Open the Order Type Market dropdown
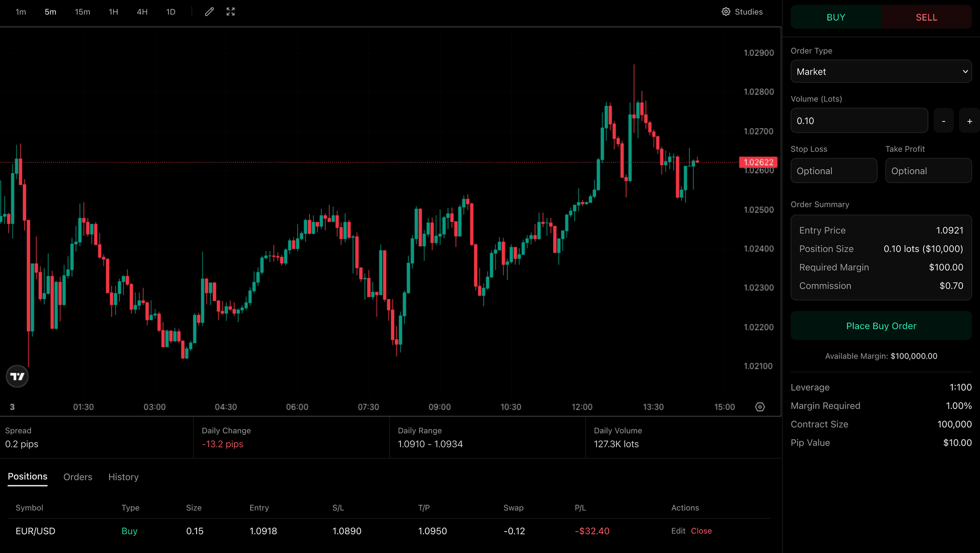Viewport: 980px width, 553px height. [x=881, y=71]
